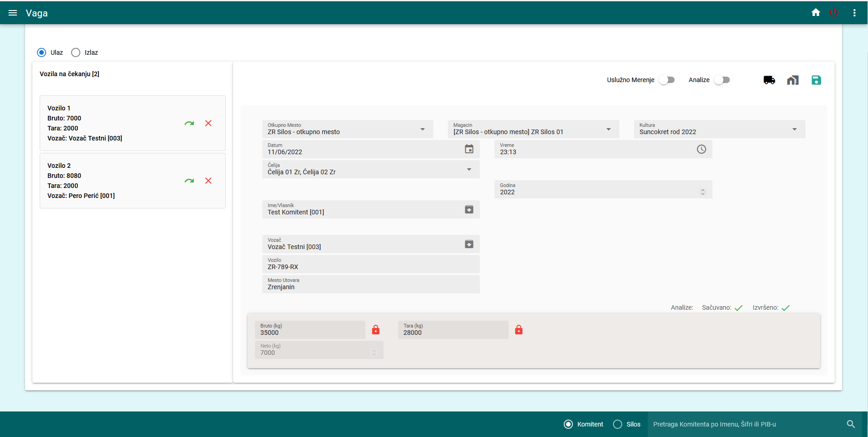Image resolution: width=868 pixels, height=437 pixels.
Task: Click the search icon in the bottom bar
Action: pyautogui.click(x=851, y=424)
